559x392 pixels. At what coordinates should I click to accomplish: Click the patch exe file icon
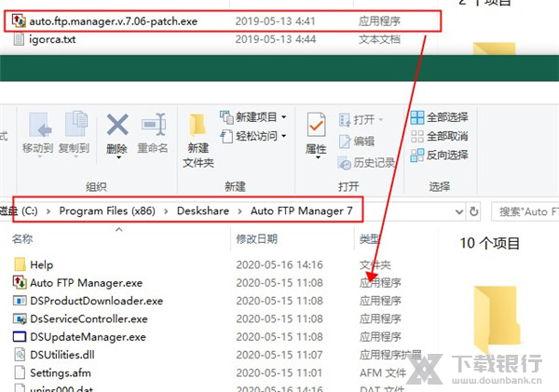pos(19,21)
